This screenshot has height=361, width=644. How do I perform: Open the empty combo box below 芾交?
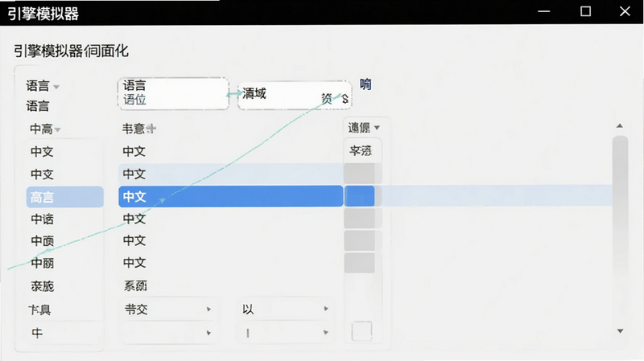click(x=168, y=332)
